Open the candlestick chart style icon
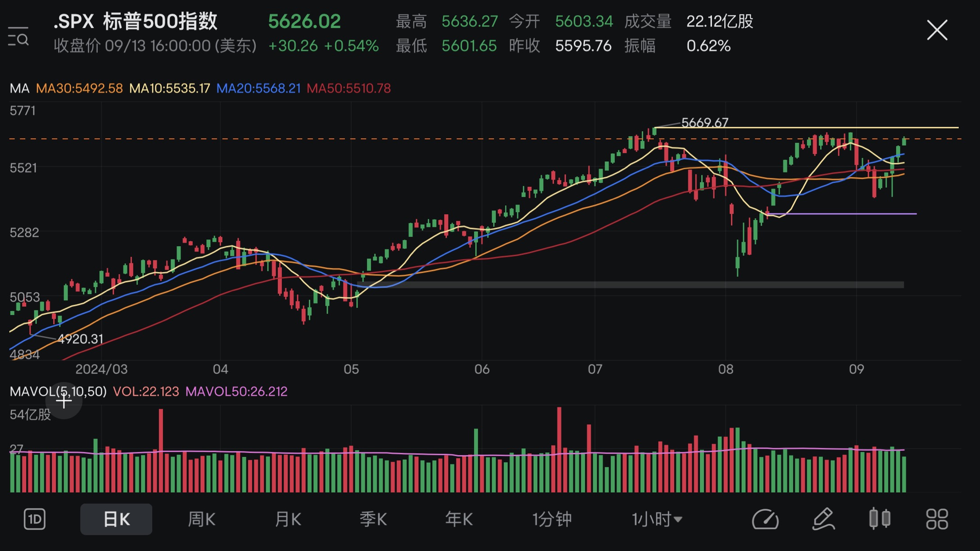 [880, 519]
